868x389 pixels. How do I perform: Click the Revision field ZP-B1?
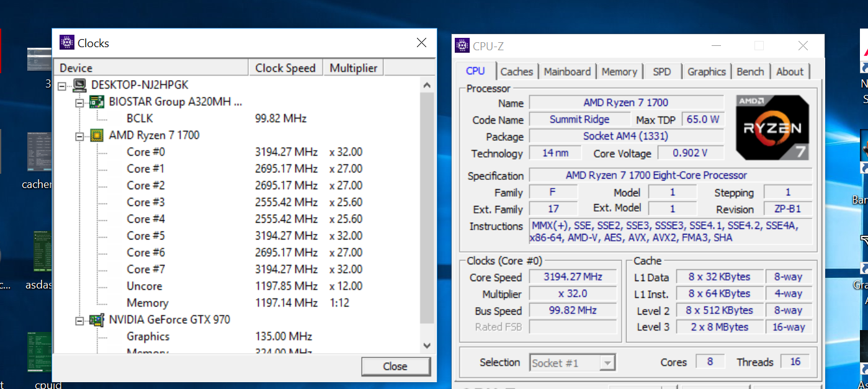point(787,209)
